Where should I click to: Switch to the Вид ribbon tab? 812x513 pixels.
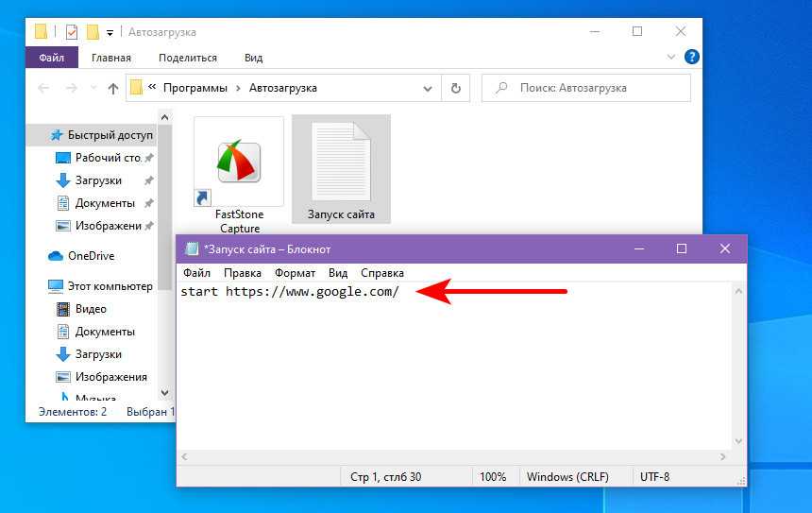pos(253,58)
